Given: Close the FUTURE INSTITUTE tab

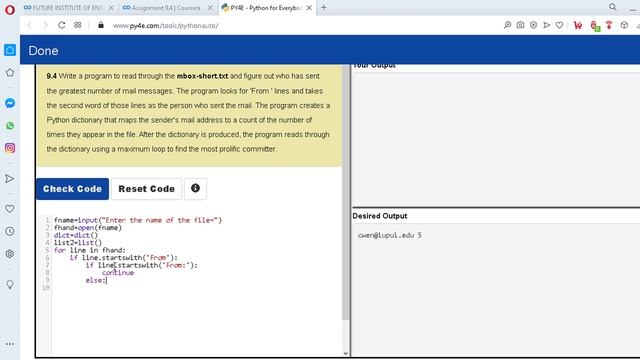Looking at the screenshot, I should [x=111, y=8].
